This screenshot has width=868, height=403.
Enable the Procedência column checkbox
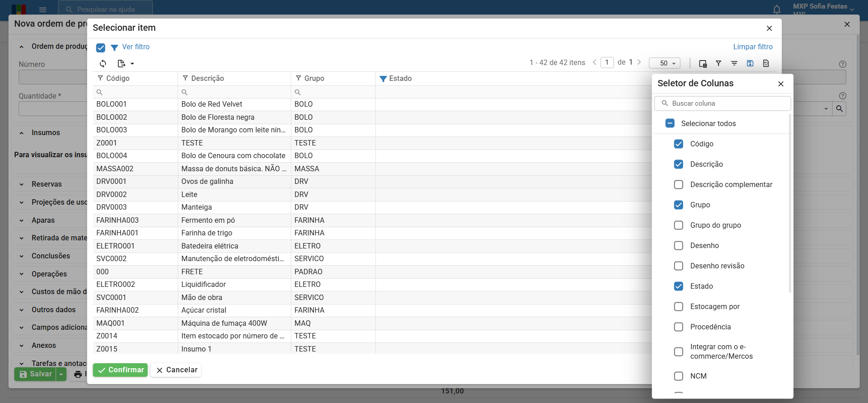click(678, 327)
